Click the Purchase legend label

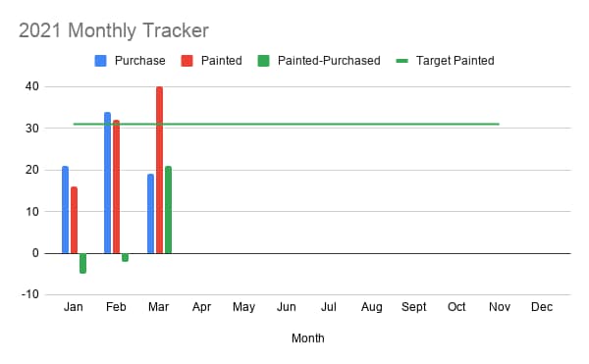click(139, 61)
